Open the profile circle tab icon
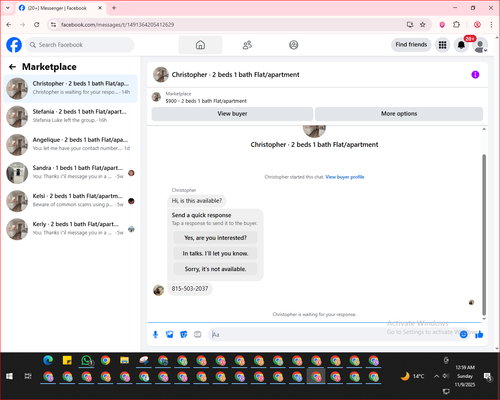 pos(294,45)
